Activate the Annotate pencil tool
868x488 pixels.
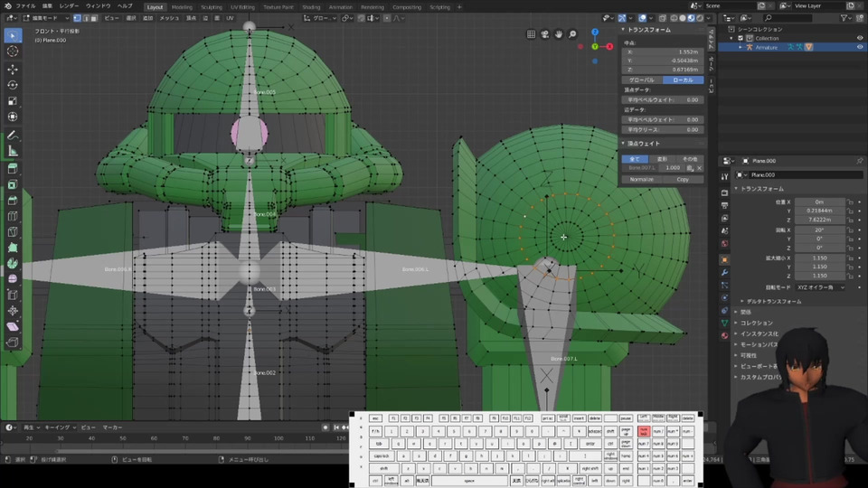tap(12, 135)
